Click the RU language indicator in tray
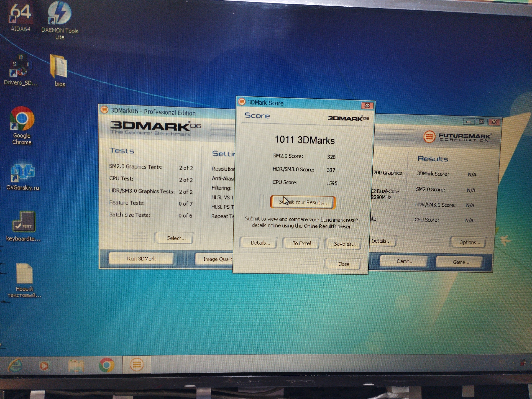The width and height of the screenshot is (532, 399). (501, 362)
